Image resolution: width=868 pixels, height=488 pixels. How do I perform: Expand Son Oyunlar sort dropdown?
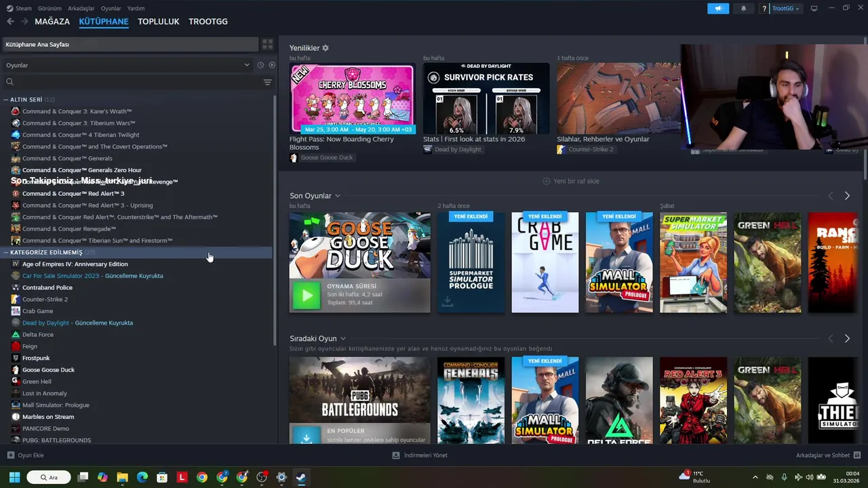(338, 196)
